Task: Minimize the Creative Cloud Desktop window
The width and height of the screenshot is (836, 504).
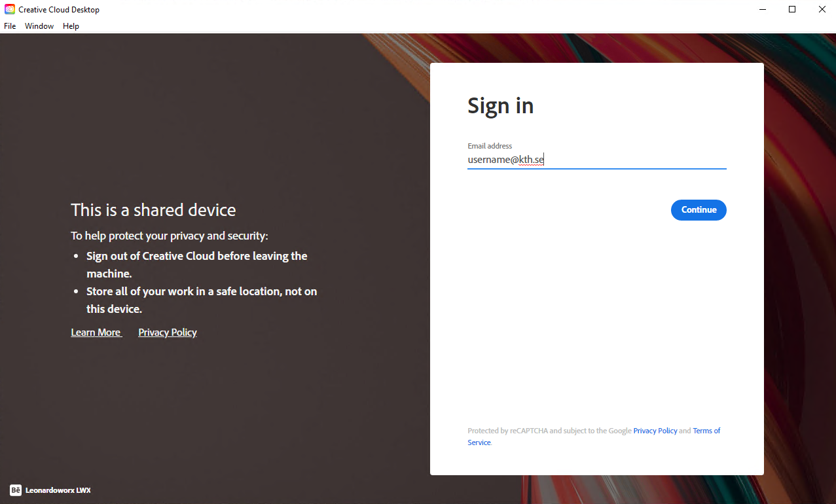Action: [762, 10]
